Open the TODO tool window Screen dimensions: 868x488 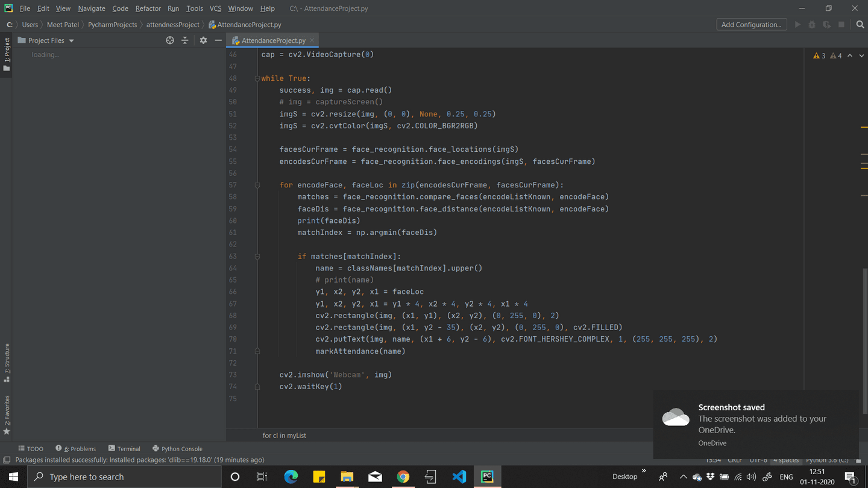point(31,448)
